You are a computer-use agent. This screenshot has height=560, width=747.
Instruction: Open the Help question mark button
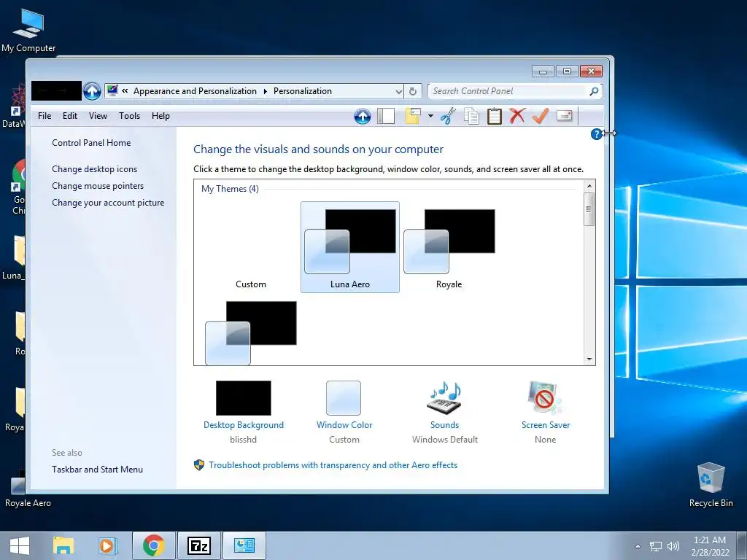pos(596,134)
